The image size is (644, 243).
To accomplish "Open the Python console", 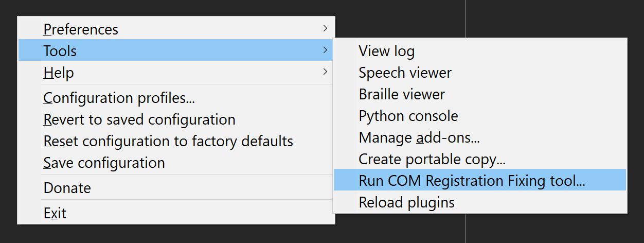I will coord(408,116).
